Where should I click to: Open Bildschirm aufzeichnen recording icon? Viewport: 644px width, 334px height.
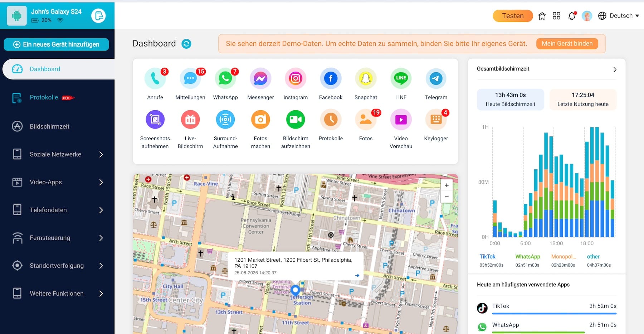tap(296, 120)
